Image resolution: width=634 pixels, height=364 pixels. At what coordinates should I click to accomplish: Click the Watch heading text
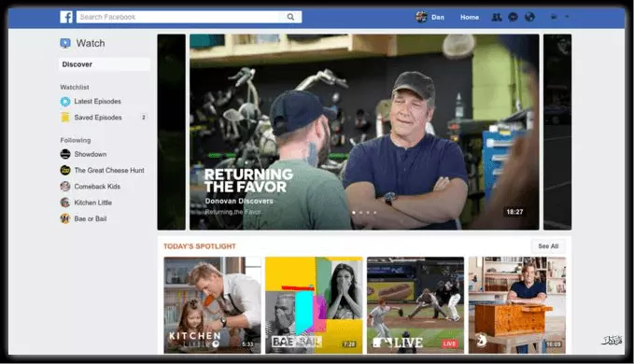91,43
